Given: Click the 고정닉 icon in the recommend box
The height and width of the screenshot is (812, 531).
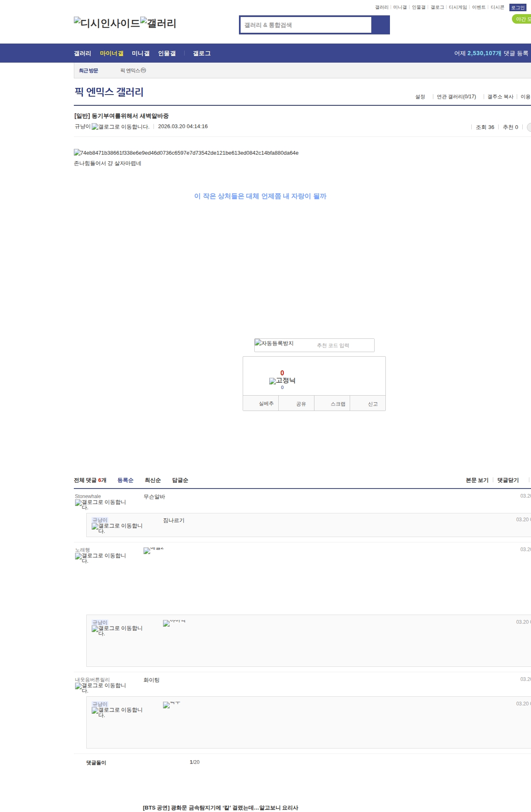Looking at the screenshot, I should tap(282, 381).
